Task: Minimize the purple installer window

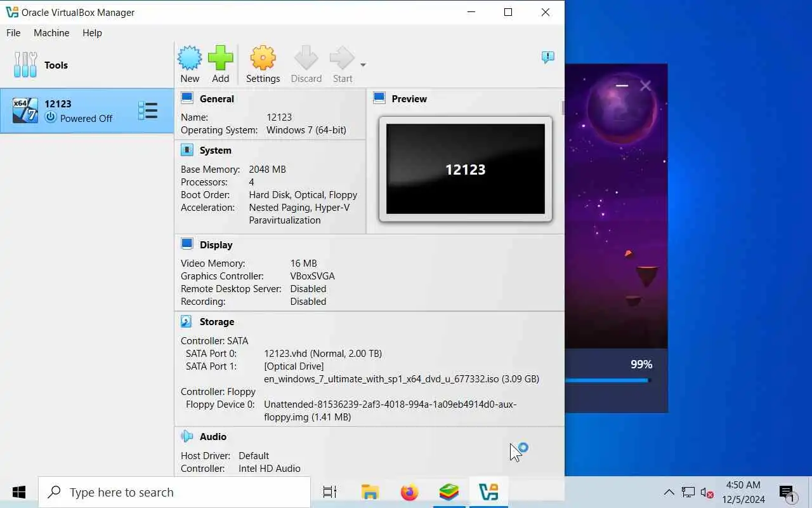Action: (x=622, y=86)
